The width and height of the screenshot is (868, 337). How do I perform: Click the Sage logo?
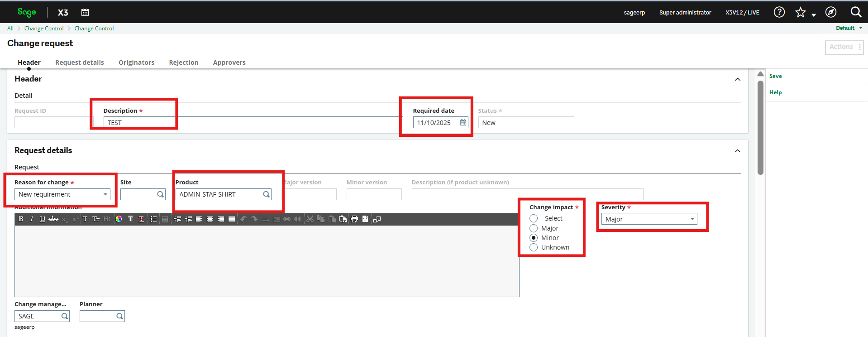pos(27,12)
